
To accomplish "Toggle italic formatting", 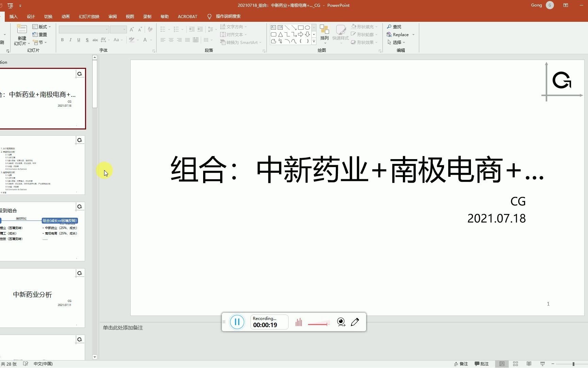I will [70, 40].
